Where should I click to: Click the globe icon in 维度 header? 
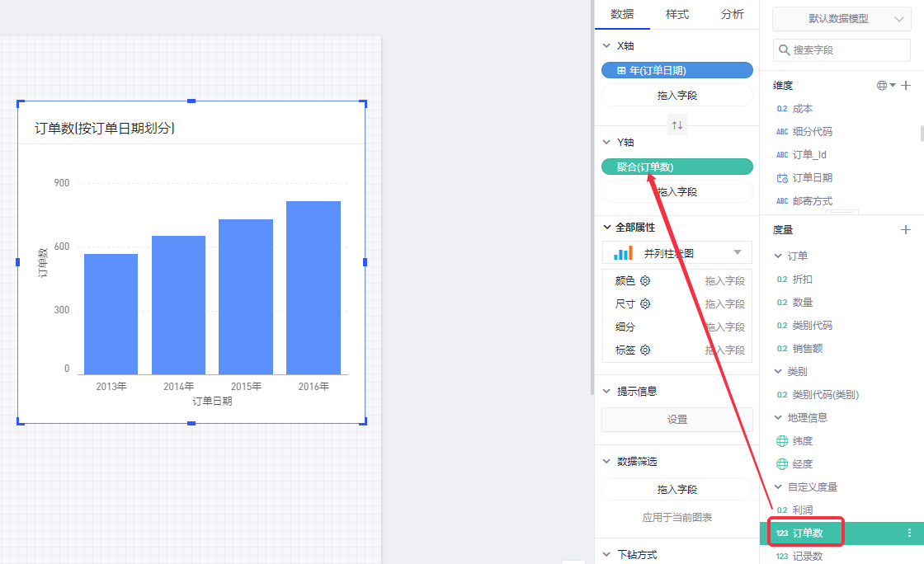(883, 86)
